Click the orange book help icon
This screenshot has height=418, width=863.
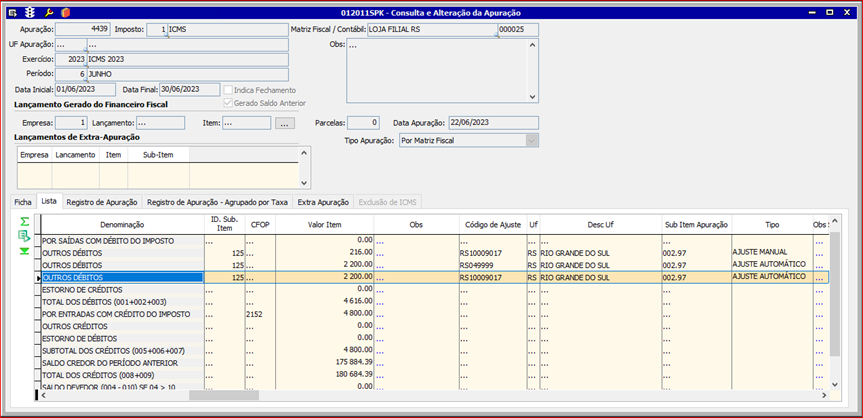tap(65, 12)
